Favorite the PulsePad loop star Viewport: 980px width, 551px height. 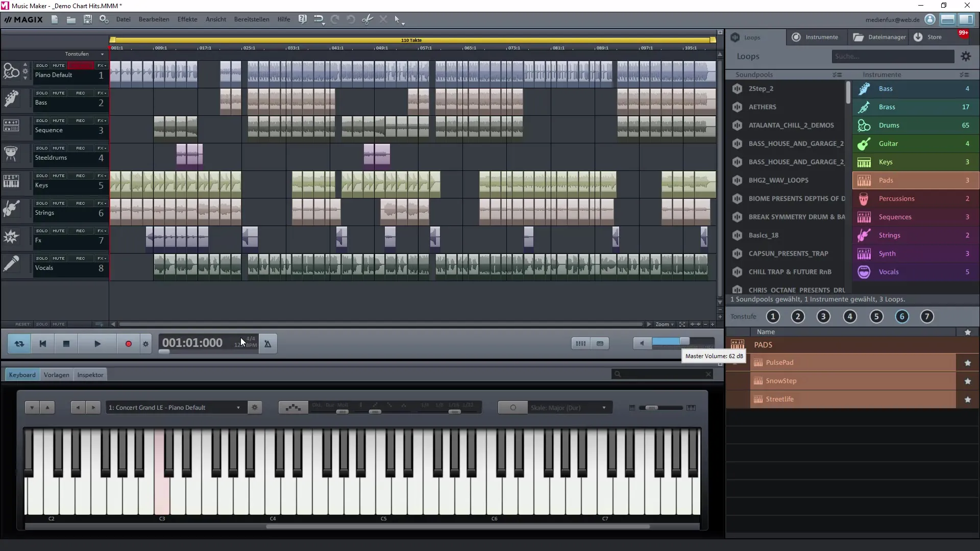[x=967, y=363]
